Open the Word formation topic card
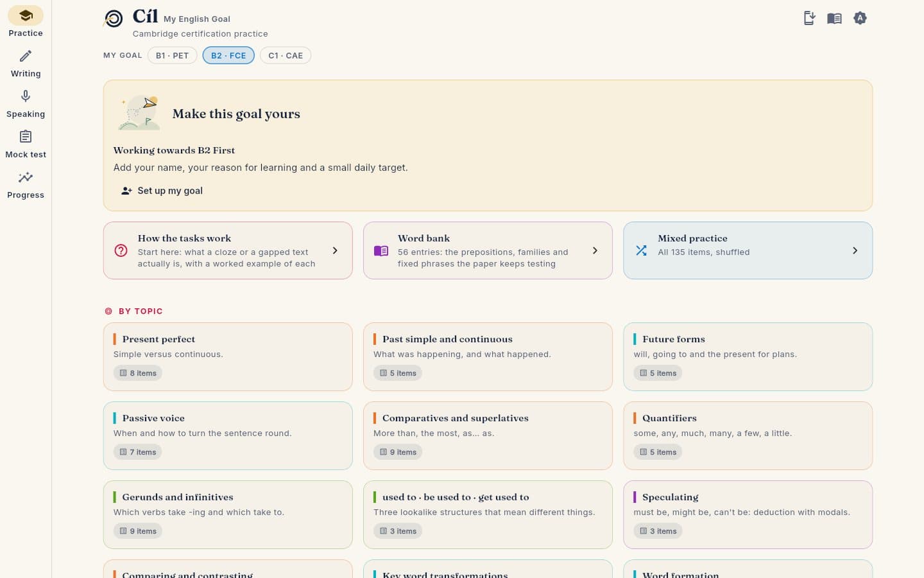924x578 pixels. (x=748, y=569)
